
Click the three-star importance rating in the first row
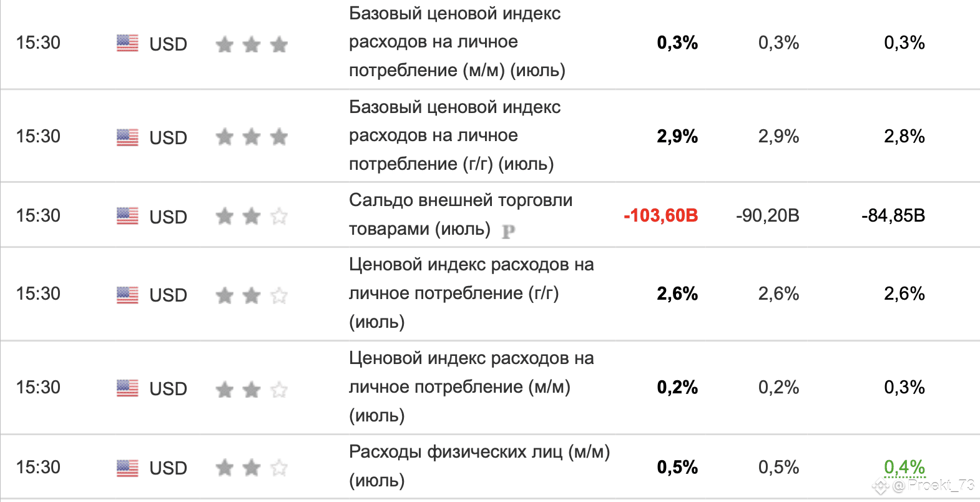click(x=252, y=44)
